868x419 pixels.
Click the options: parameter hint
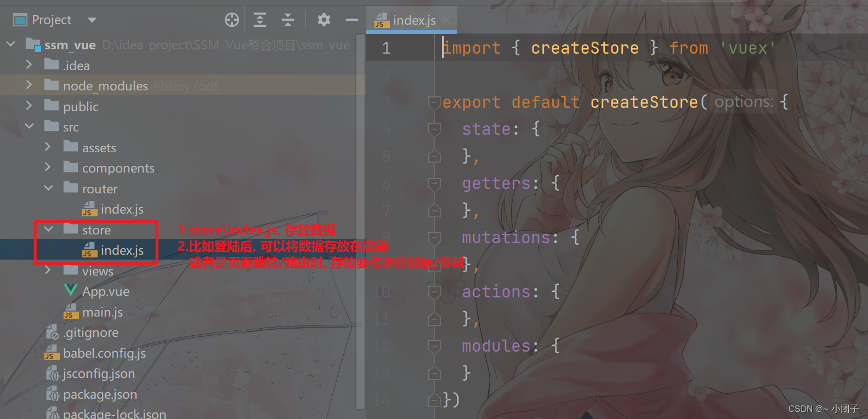[x=744, y=102]
